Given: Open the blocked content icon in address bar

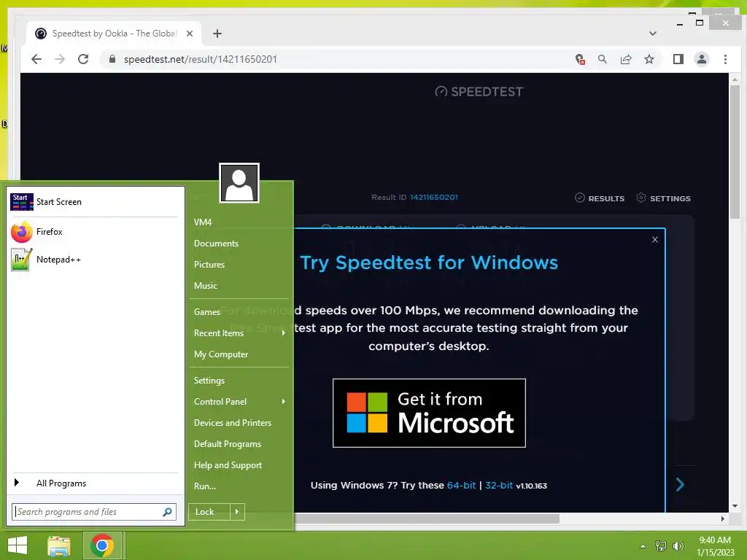Looking at the screenshot, I should (580, 59).
